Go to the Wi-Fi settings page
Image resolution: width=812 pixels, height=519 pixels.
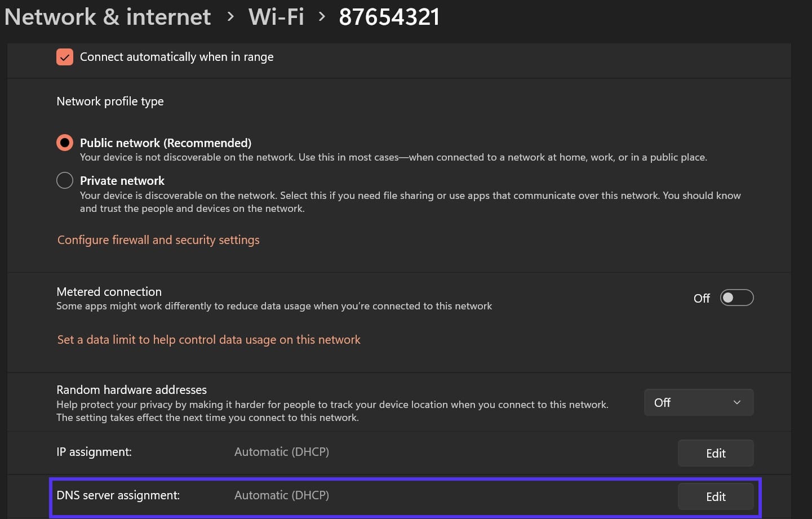click(276, 16)
